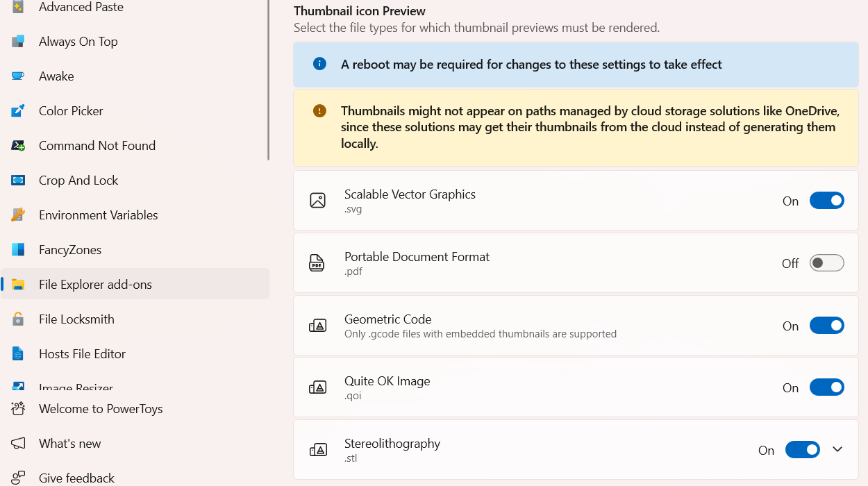Click the Color Picker icon in sidebar
Image resolution: width=868 pixels, height=486 pixels.
(x=18, y=111)
